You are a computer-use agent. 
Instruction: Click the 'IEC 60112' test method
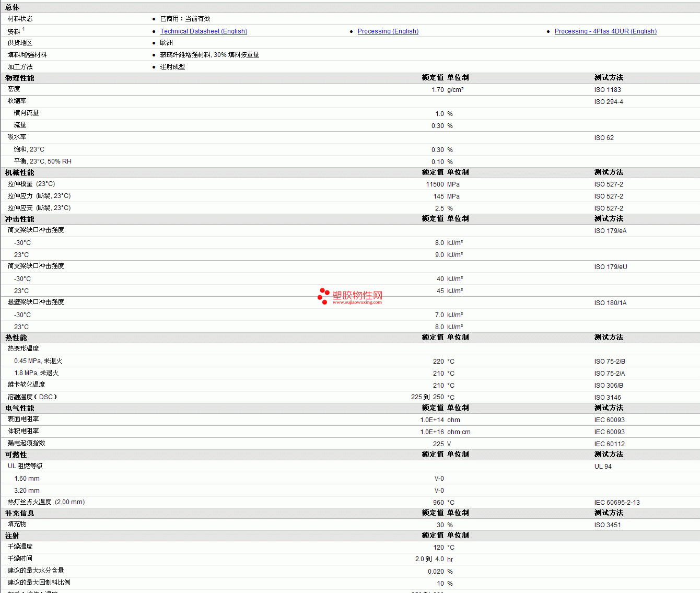click(609, 444)
